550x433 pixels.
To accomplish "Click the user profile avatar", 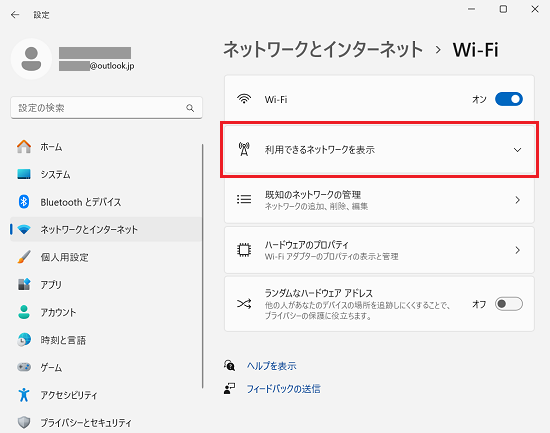I will pos(31,59).
